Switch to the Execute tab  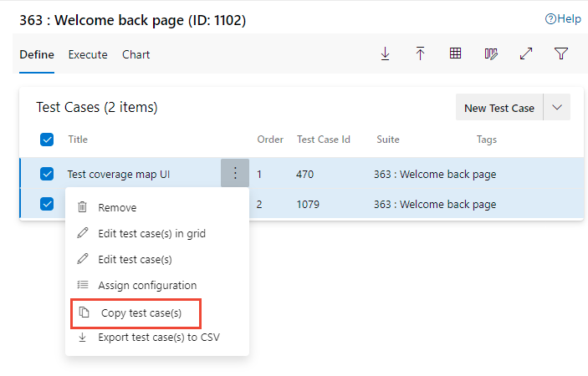click(x=88, y=54)
